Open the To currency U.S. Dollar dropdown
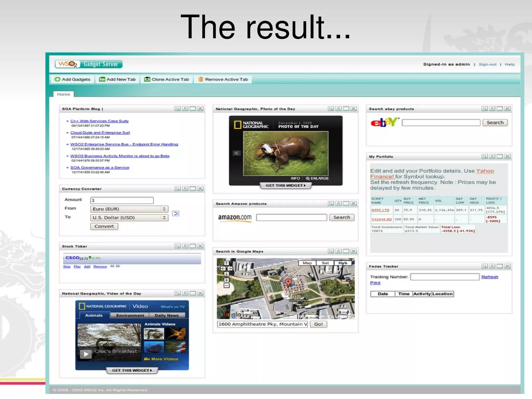The height and width of the screenshot is (399, 532). (x=129, y=218)
